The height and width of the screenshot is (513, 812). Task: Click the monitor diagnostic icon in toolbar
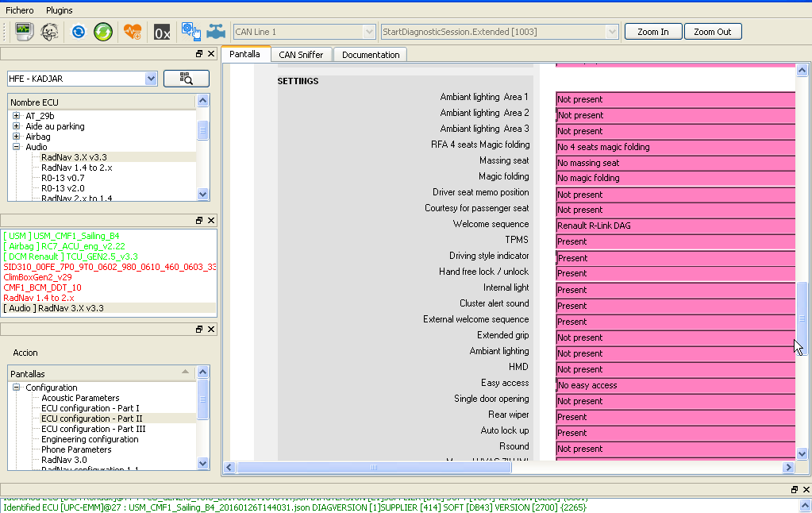pyautogui.click(x=23, y=32)
